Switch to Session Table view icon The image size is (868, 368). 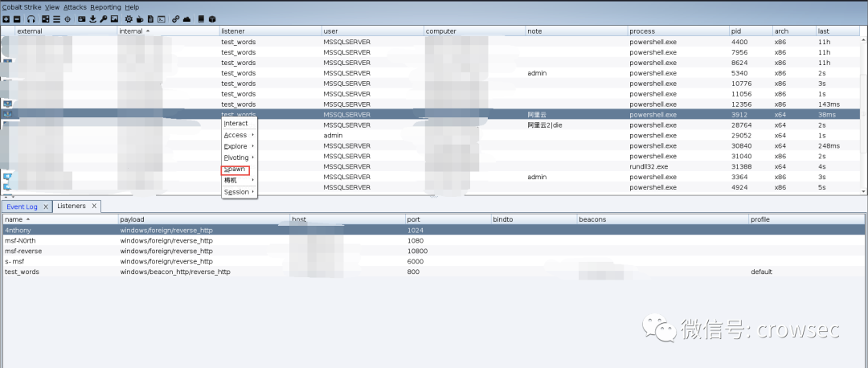56,18
